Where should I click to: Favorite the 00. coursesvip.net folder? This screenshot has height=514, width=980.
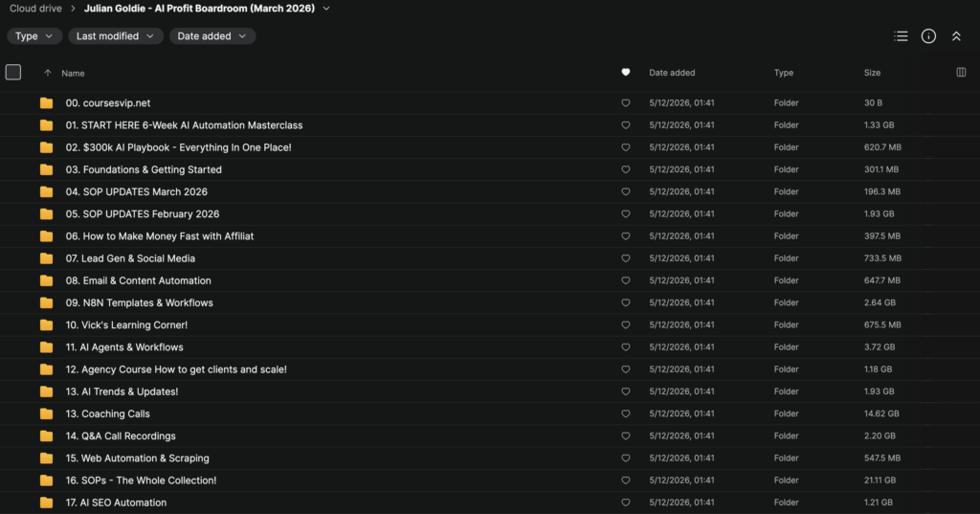(626, 103)
